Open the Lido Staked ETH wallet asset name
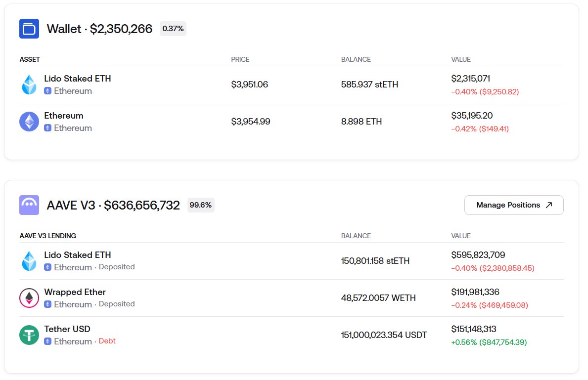Screen dimensions: 588x380 [78, 79]
